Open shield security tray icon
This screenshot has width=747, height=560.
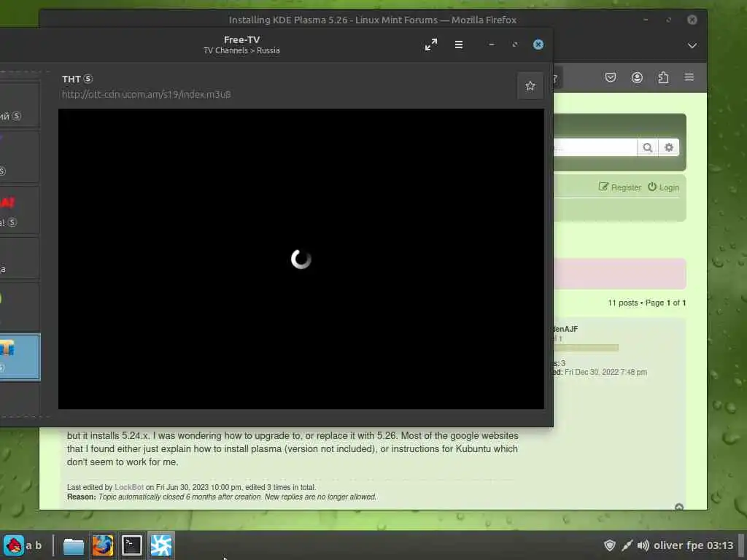610,545
